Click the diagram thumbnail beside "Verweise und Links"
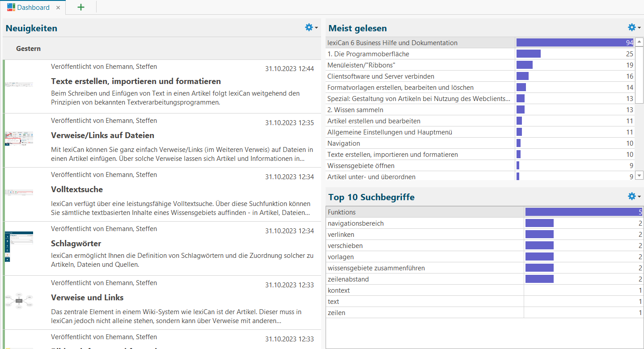The image size is (644, 349). 19,301
